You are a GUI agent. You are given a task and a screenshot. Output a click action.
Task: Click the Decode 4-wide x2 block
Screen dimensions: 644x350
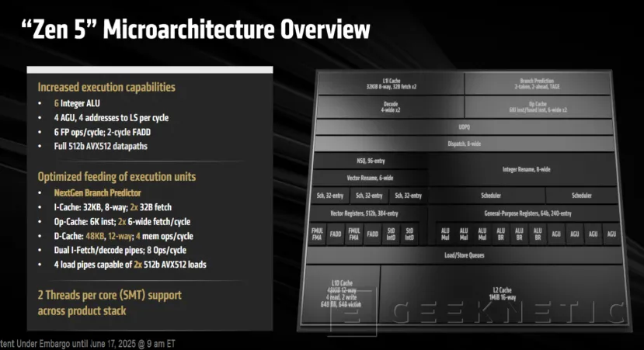pos(389,106)
